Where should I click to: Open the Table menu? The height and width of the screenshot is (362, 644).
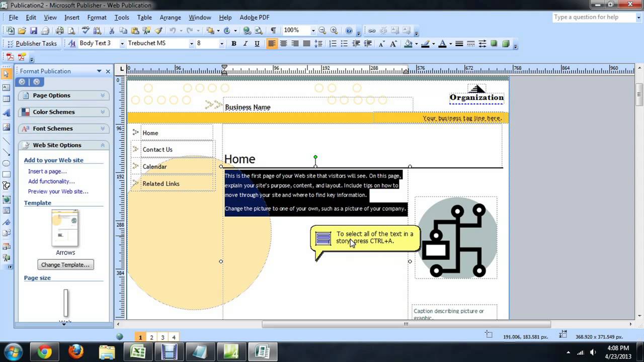pos(144,18)
